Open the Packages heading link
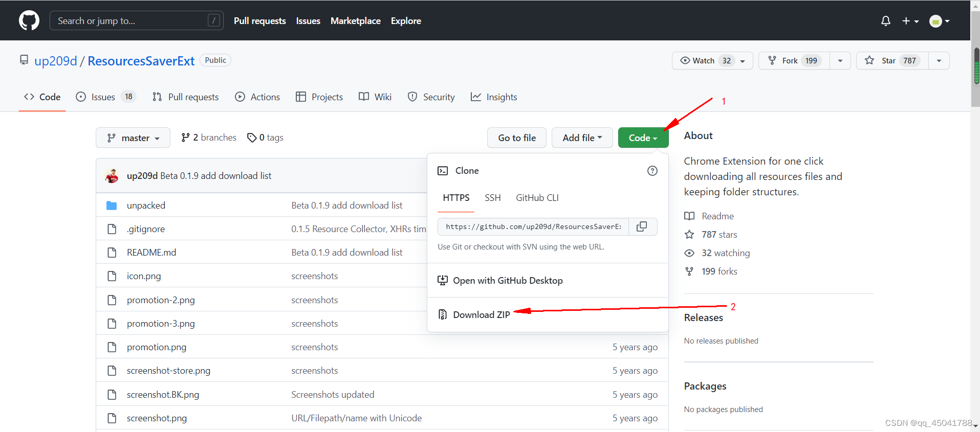 pos(705,386)
